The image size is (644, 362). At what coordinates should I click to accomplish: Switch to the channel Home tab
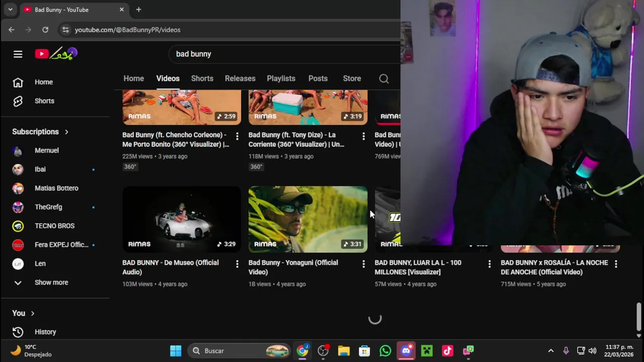tap(134, 78)
